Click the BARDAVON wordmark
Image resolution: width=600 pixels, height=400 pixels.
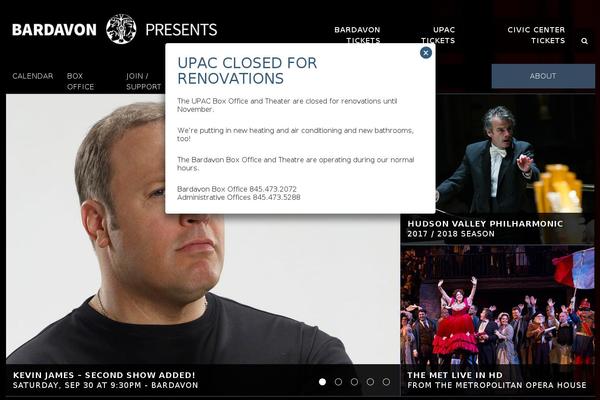coord(54,30)
